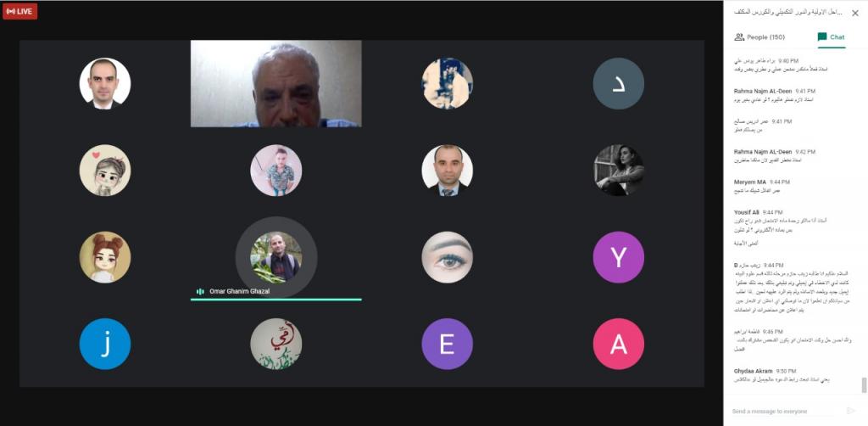Switch to the People (150) tab
This screenshot has width=868, height=426.
pos(759,37)
